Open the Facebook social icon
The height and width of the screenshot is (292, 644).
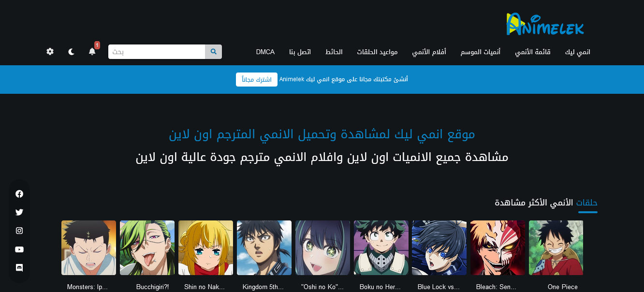tap(19, 194)
